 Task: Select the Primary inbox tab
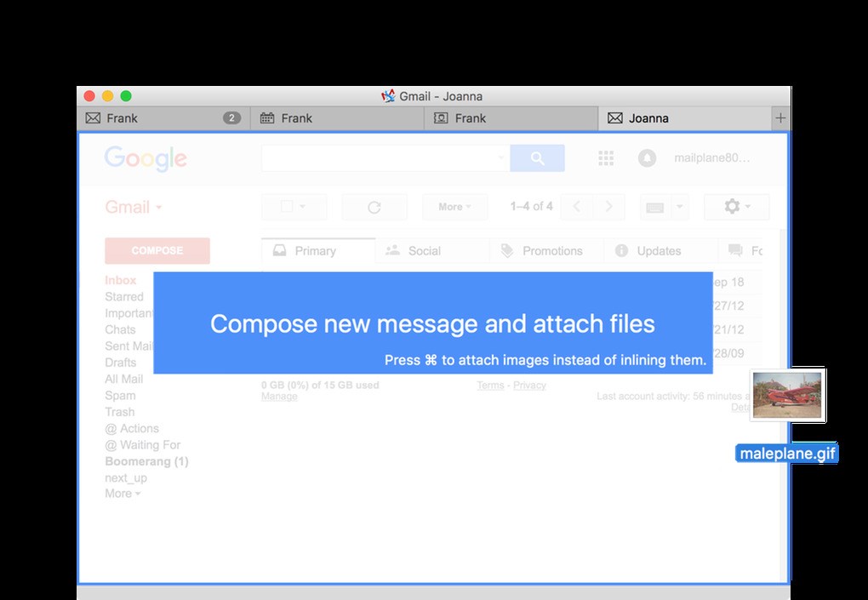[318, 251]
